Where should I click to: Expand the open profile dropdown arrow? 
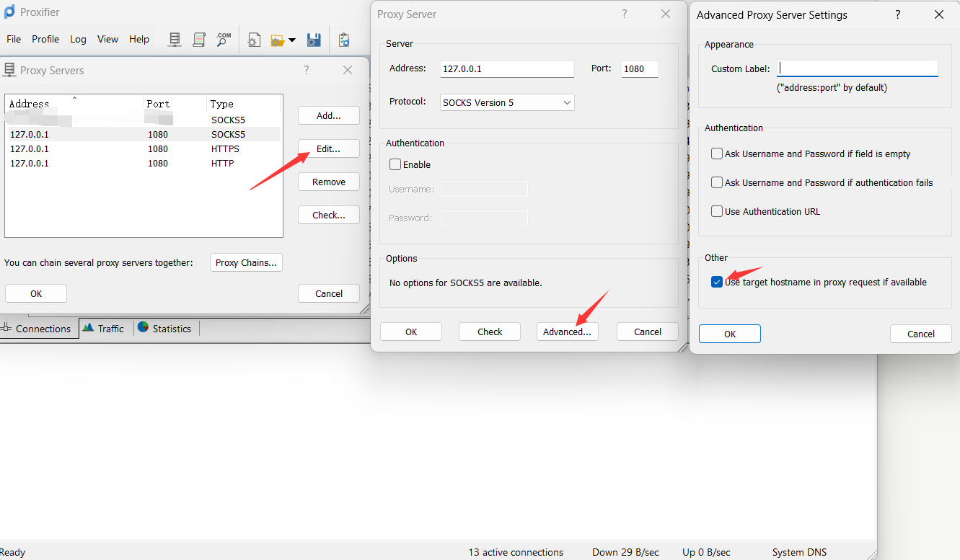(x=292, y=40)
